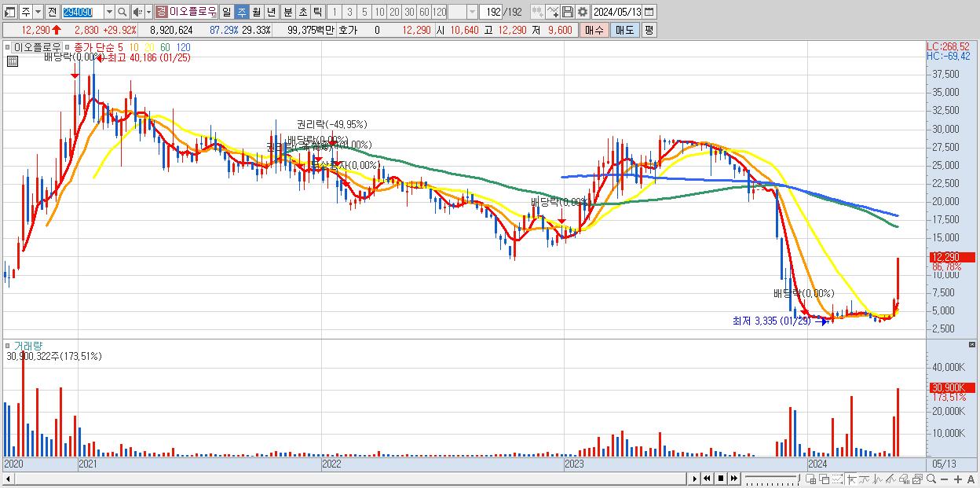Click the minus zoom-out icon
Image resolution: width=980 pixels, height=488 pixels.
(945, 479)
